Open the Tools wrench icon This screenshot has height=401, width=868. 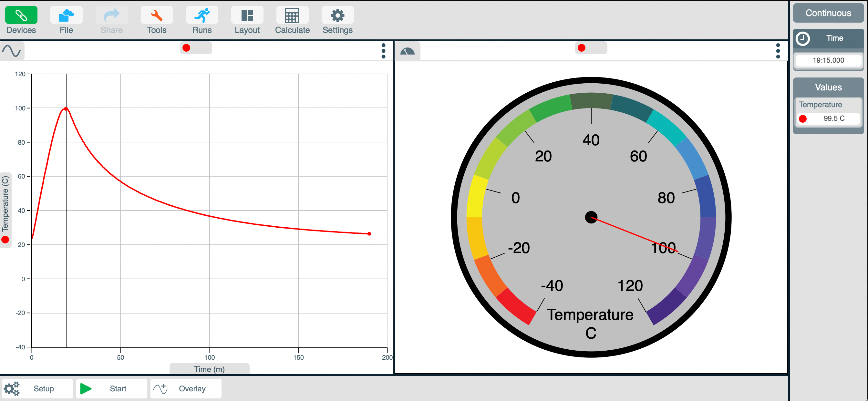(x=157, y=15)
